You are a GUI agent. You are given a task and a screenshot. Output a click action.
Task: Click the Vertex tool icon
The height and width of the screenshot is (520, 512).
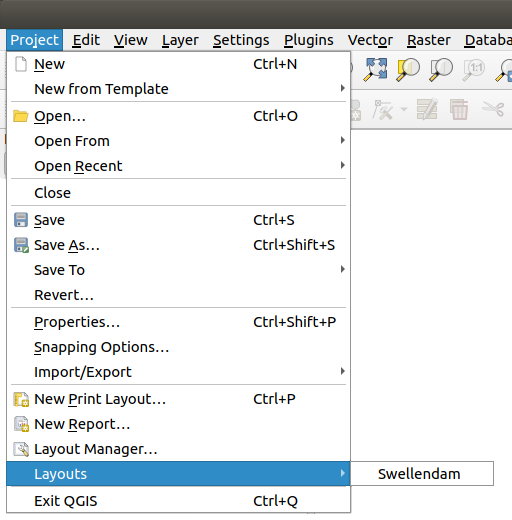(x=382, y=109)
